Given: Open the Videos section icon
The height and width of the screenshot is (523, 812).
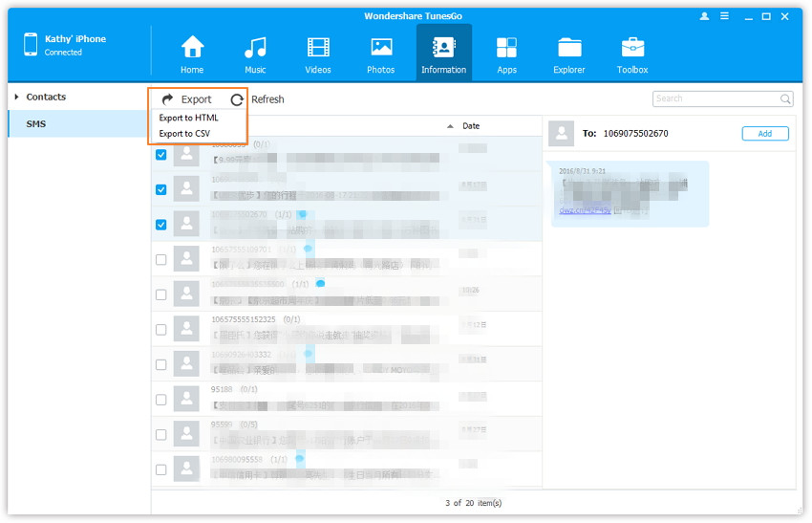Looking at the screenshot, I should 318,49.
